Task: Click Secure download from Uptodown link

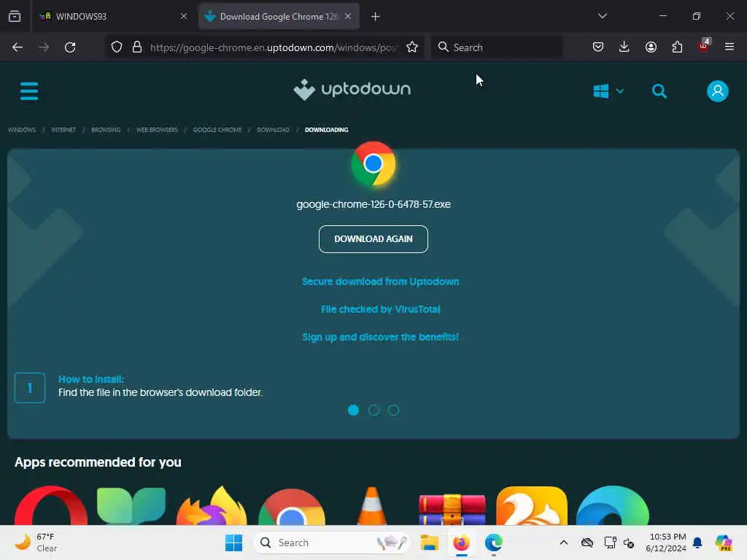Action: click(x=381, y=281)
